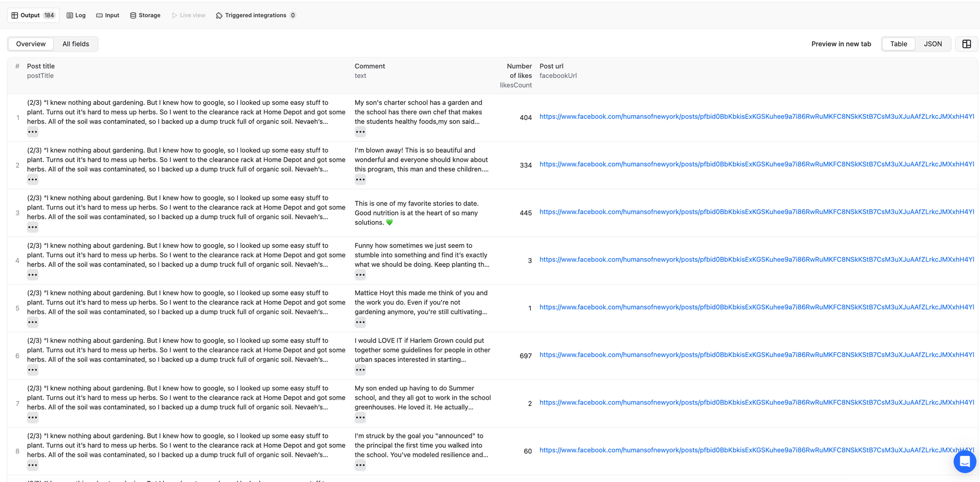The height and width of the screenshot is (482, 980).
Task: Expand row 1 post title ellipsis
Action: [x=33, y=132]
